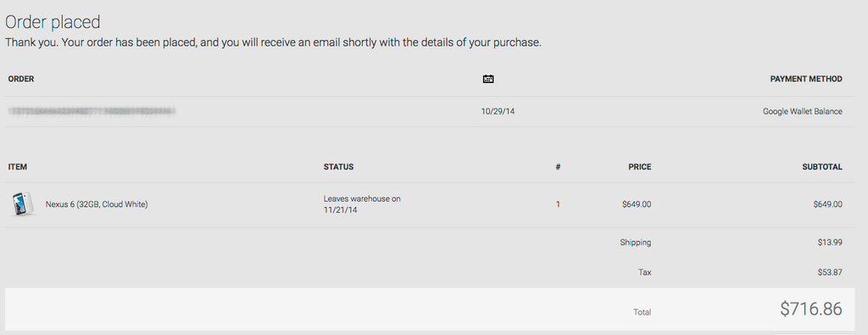Click the PAYMENT METHOD header

[806, 79]
